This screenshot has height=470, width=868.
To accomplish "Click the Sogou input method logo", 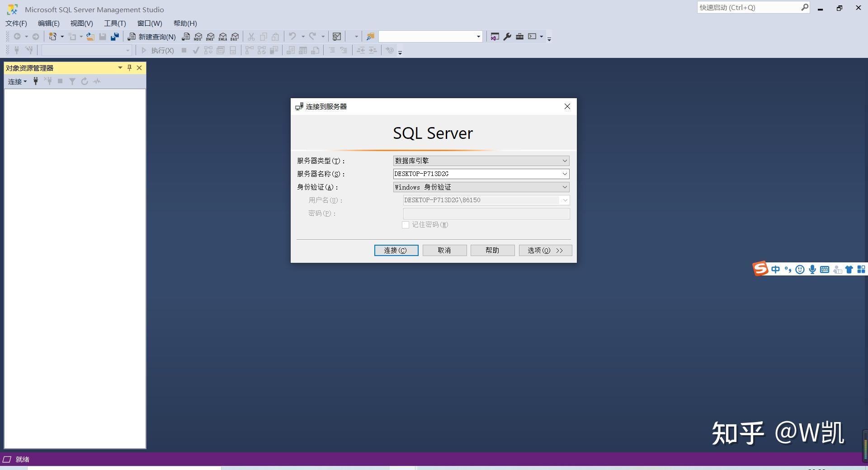I will point(760,268).
